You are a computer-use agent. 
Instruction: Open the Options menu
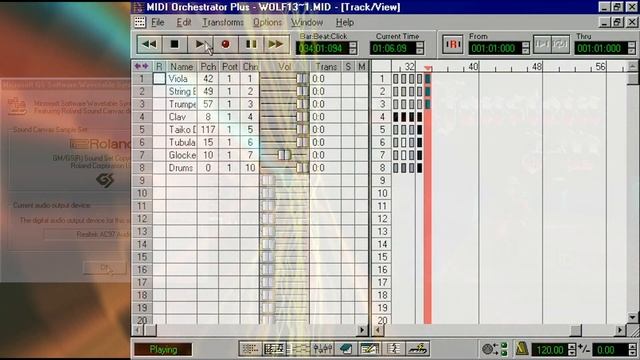click(x=267, y=22)
